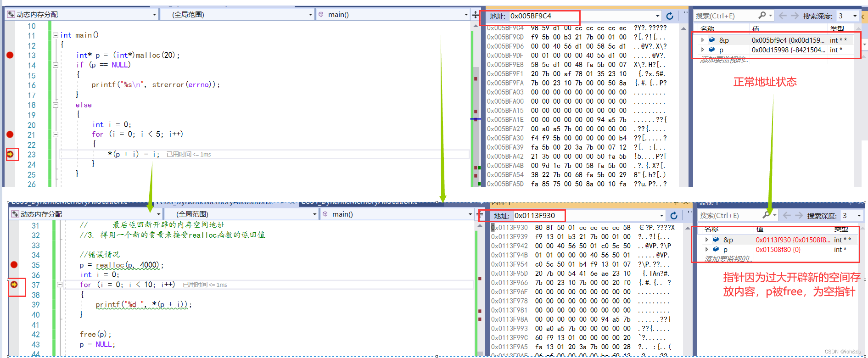The image size is (868, 358).
Task: Collapse the else block at line 18
Action: (x=56, y=105)
